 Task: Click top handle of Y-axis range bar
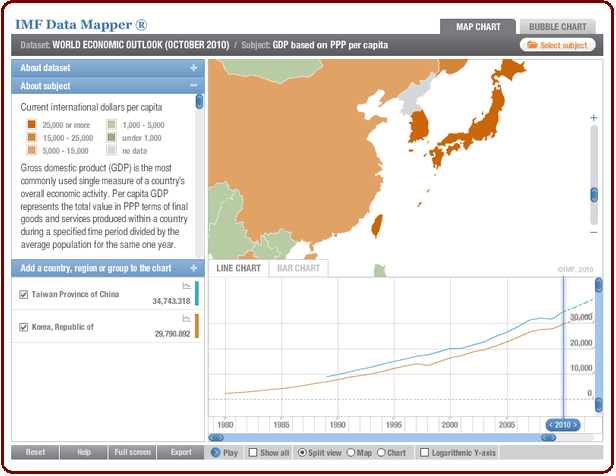click(x=598, y=285)
